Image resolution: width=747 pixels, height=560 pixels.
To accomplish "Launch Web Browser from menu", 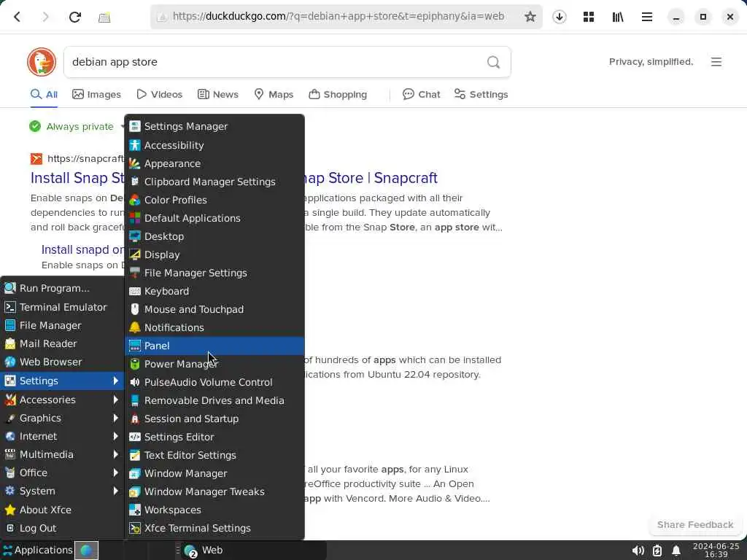I will [x=62, y=362].
